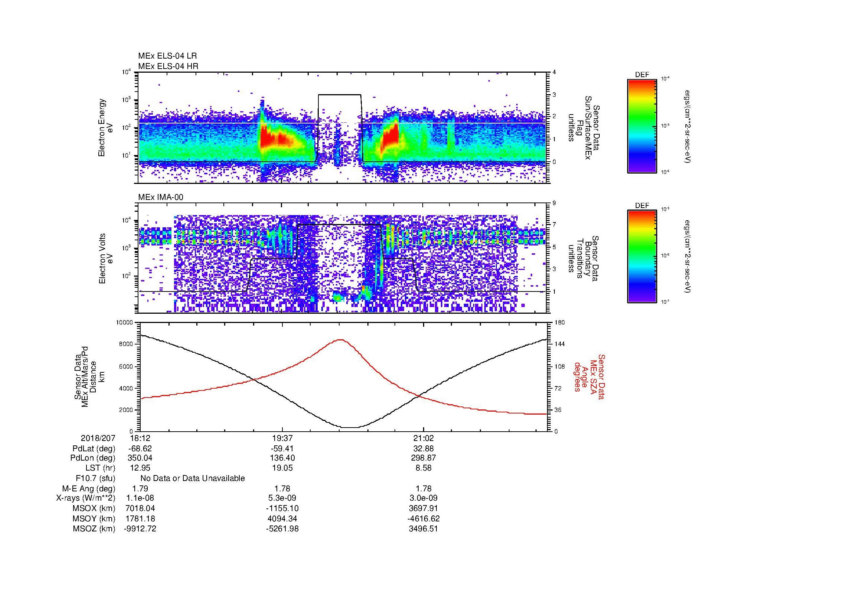Image resolution: width=868 pixels, height=613 pixels.
Task: Click 'No Data or Data Unavailable' text
Action: pyautogui.click(x=193, y=478)
